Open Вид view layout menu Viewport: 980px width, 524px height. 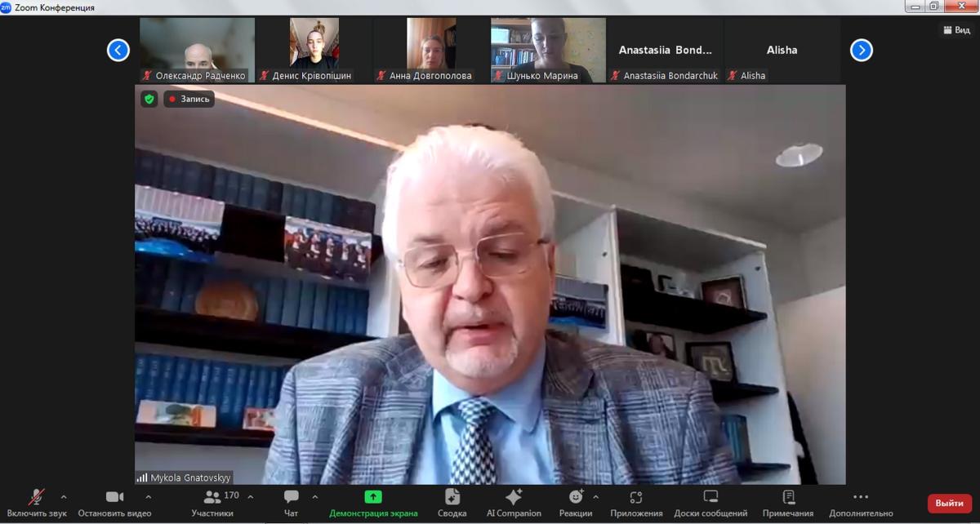pyautogui.click(x=956, y=30)
